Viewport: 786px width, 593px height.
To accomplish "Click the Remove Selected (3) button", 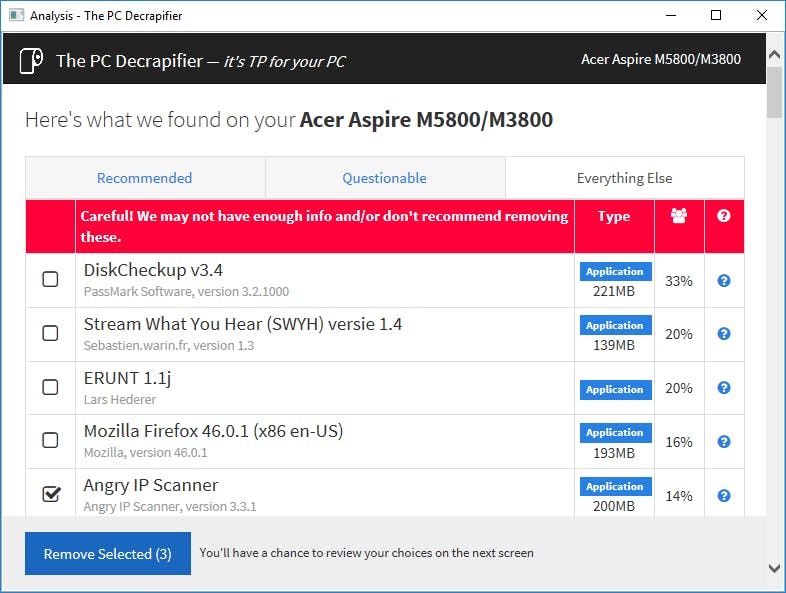I will pyautogui.click(x=108, y=554).
